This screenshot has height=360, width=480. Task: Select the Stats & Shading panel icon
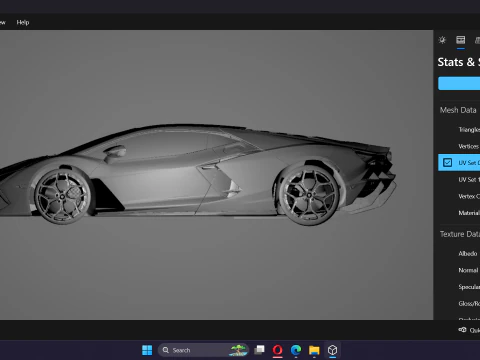pyautogui.click(x=461, y=40)
